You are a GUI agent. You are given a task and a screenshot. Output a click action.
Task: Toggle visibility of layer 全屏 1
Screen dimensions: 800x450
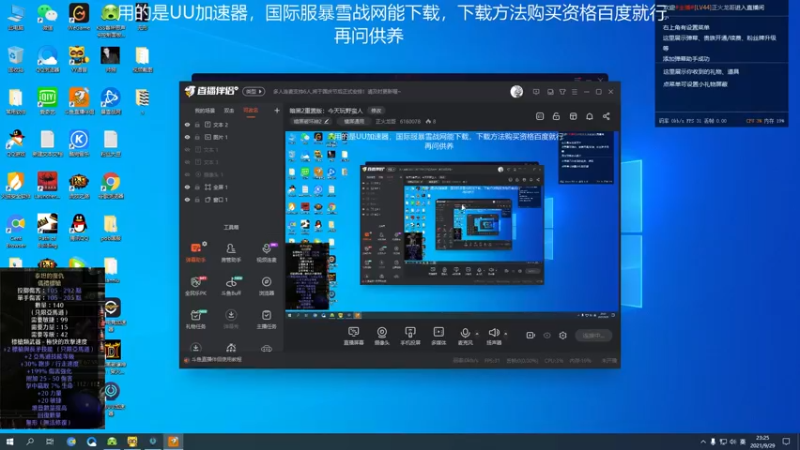tap(187, 187)
